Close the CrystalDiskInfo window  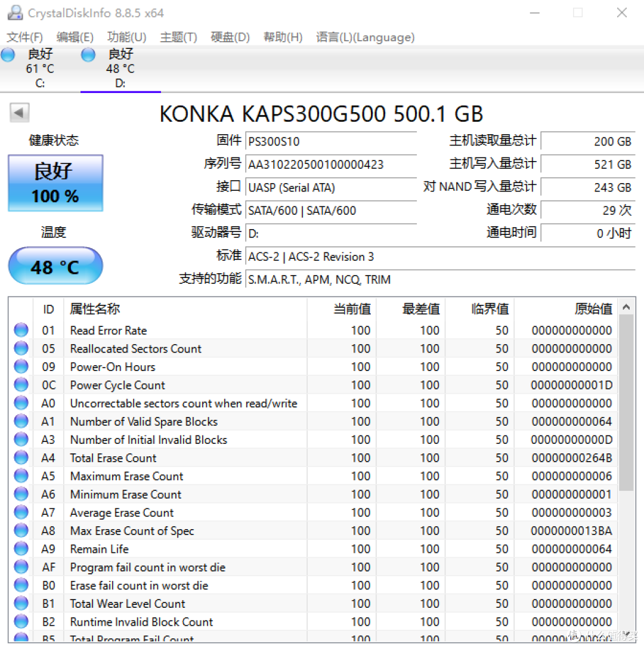click(622, 13)
